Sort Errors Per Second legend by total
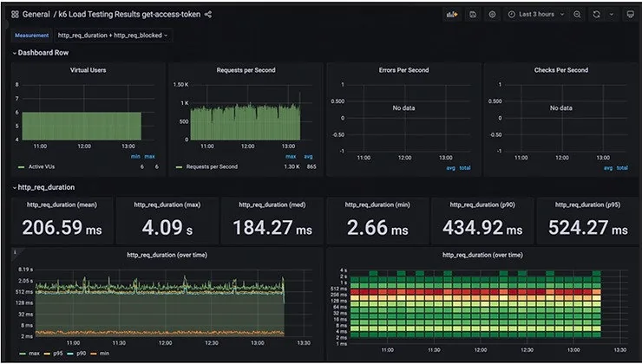Image resolution: width=642 pixels, height=364 pixels. tap(465, 168)
